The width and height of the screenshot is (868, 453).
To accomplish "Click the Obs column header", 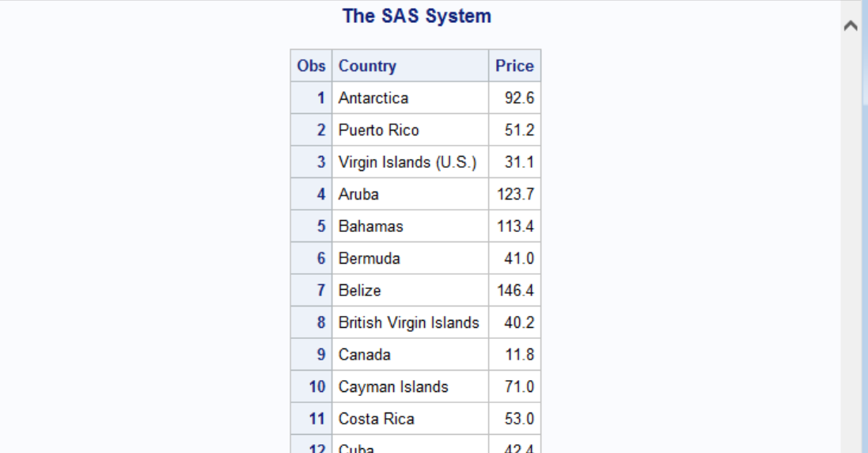I will point(311,66).
